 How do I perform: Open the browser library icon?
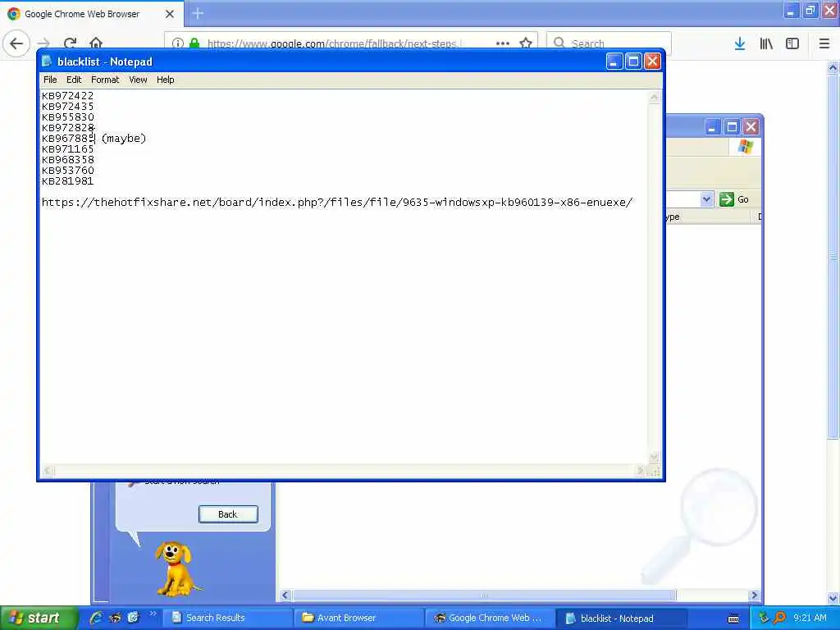coord(766,43)
